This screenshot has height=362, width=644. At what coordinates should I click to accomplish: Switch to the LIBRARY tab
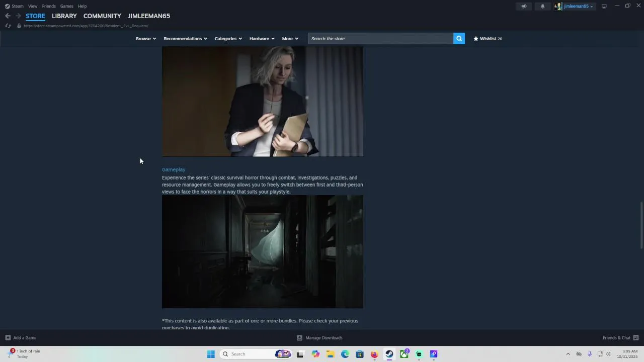[64, 16]
